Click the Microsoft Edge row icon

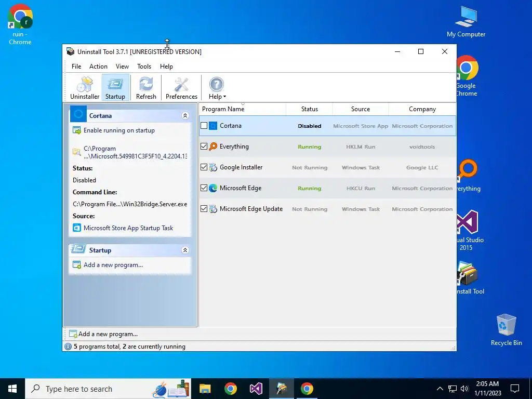click(x=213, y=188)
